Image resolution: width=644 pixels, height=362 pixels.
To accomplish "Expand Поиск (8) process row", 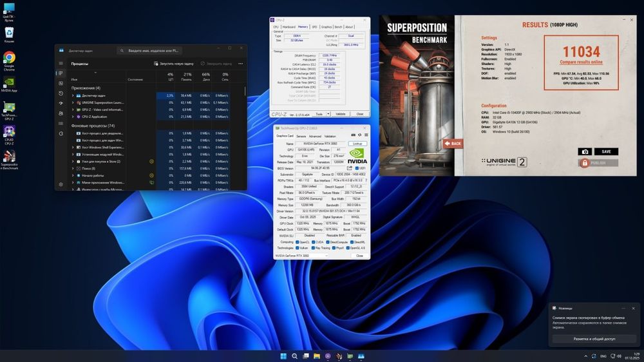I will click(73, 168).
